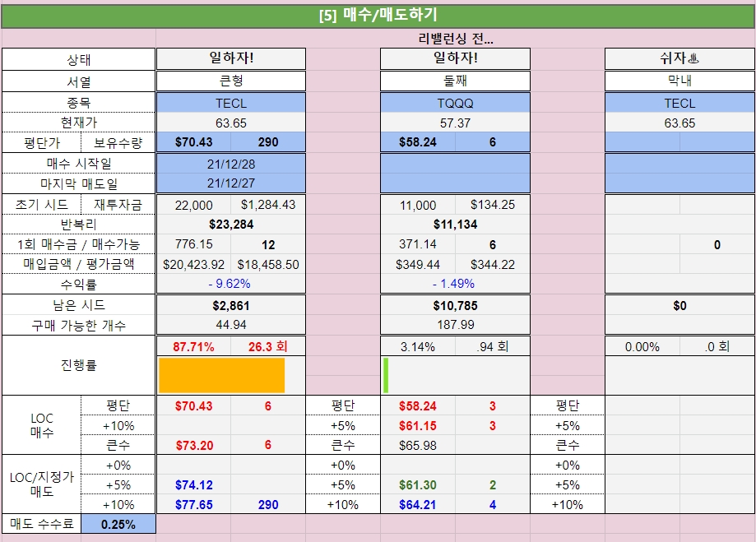
Task: Click '일하자!' status above 둘째
Action: pyautogui.click(x=455, y=58)
